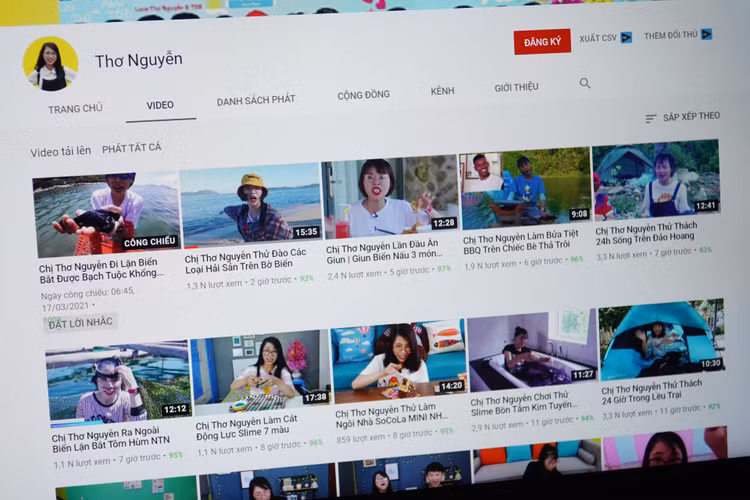Viewport: 750px width, 500px height.
Task: Open the 17:38 slime video thumbnail
Action: click(x=261, y=371)
